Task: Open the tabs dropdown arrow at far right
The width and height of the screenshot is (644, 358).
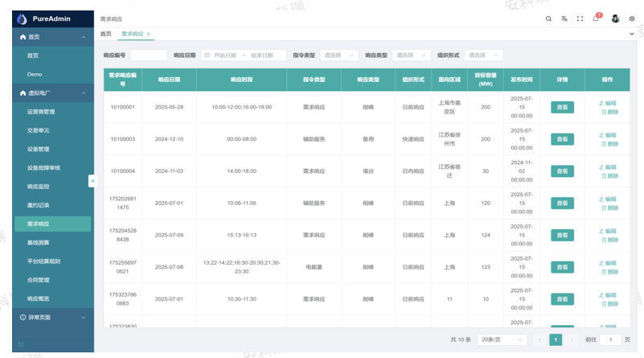Action: pyautogui.click(x=632, y=34)
